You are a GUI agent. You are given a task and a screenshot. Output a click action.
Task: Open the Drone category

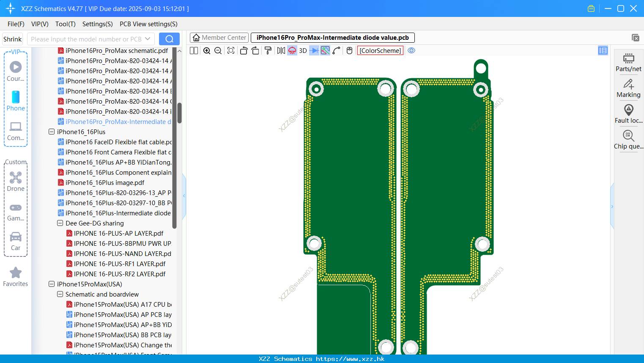(x=16, y=181)
